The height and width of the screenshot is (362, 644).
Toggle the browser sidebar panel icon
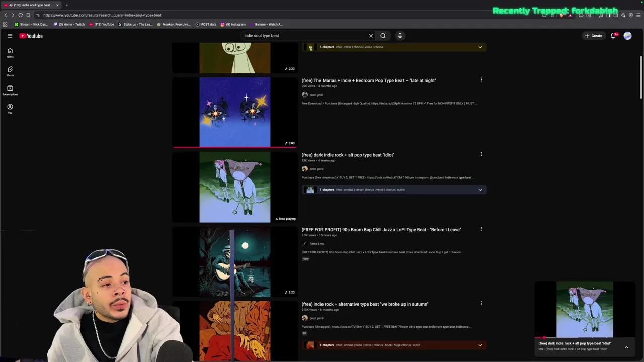point(608,15)
